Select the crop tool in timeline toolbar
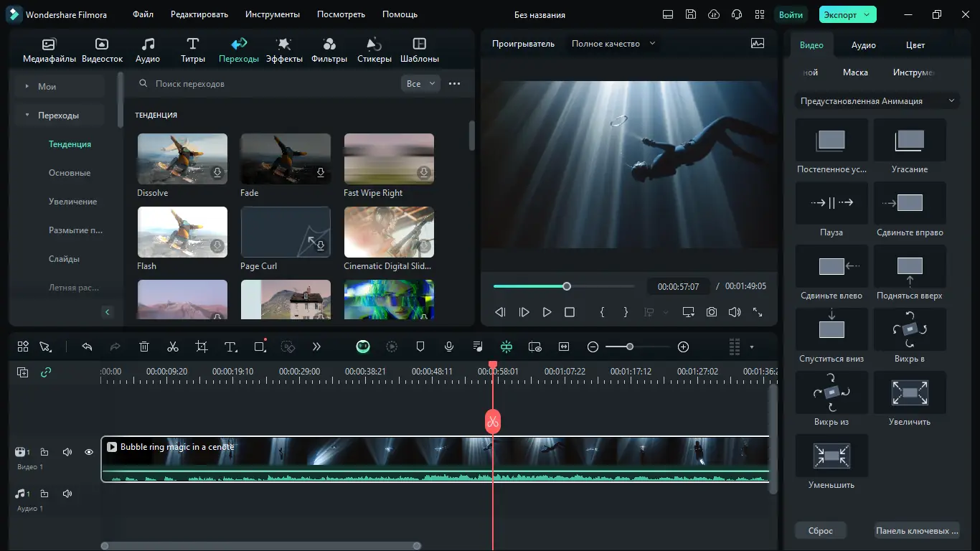The height and width of the screenshot is (551, 980). pyautogui.click(x=202, y=347)
